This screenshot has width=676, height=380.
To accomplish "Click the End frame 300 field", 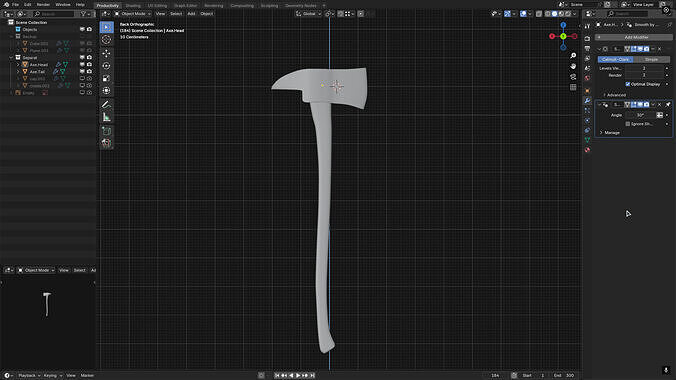I will tap(565, 376).
